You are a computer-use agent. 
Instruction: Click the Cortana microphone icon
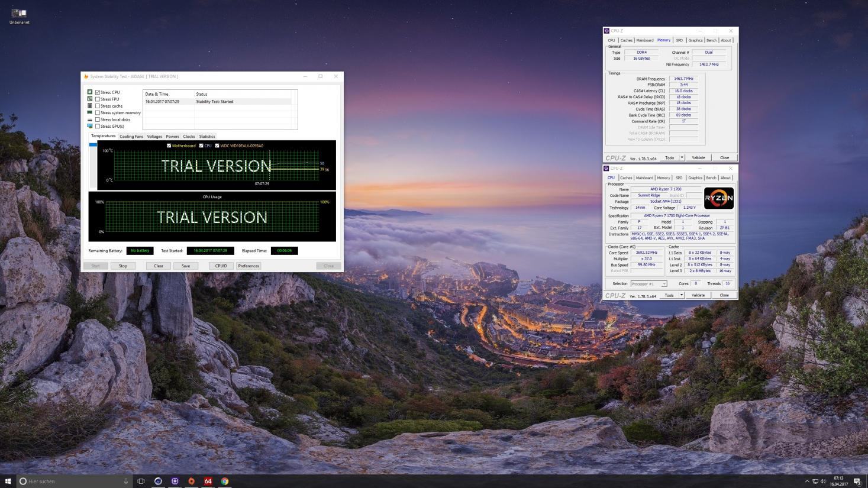tap(125, 481)
